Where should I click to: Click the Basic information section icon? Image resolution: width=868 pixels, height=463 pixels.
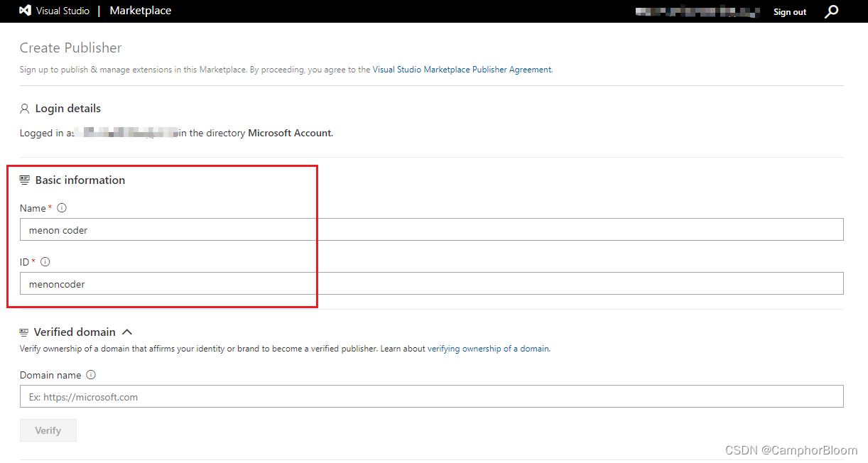coord(25,180)
